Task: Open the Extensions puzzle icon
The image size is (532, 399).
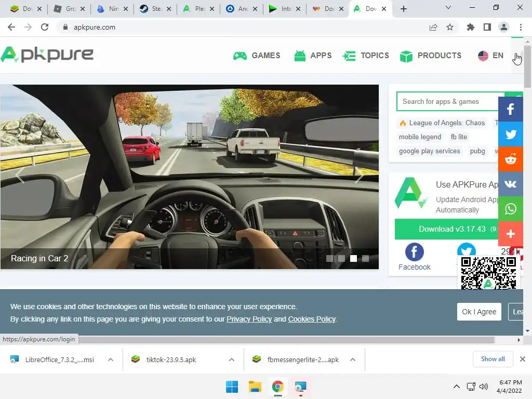Action: (470, 27)
